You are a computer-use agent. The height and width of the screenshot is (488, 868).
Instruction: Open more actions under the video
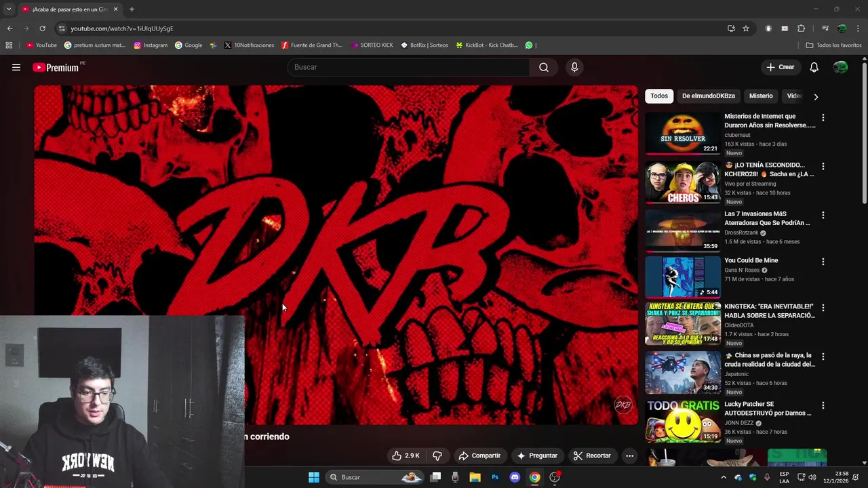pyautogui.click(x=629, y=455)
